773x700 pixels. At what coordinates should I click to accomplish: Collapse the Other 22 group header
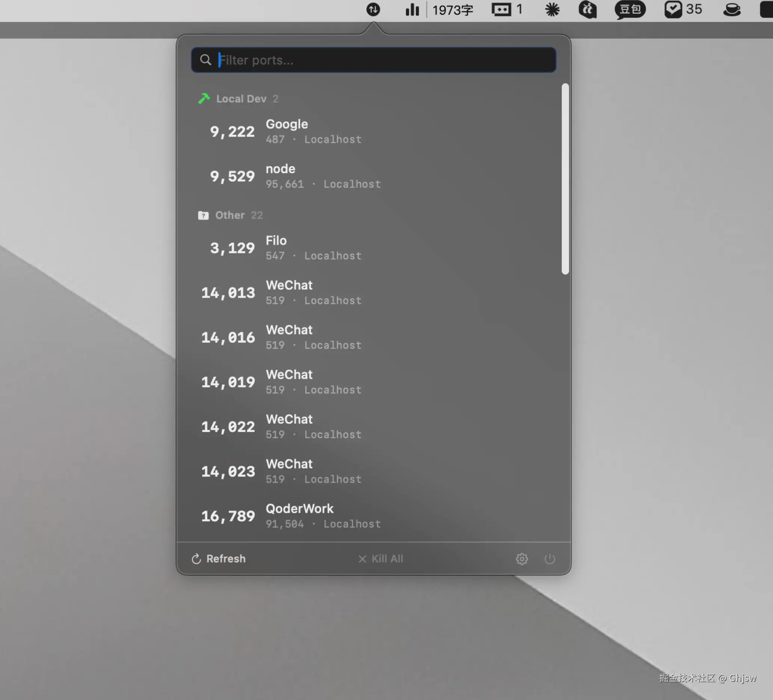[230, 215]
